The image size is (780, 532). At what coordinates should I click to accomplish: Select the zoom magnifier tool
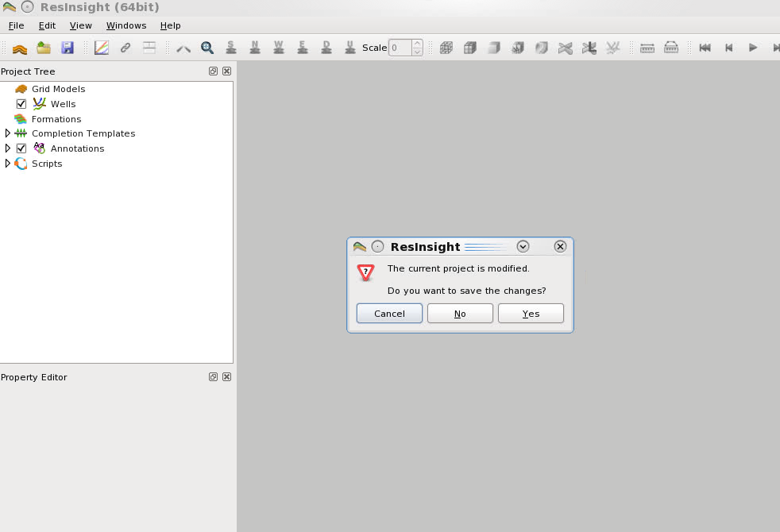pyautogui.click(x=207, y=48)
